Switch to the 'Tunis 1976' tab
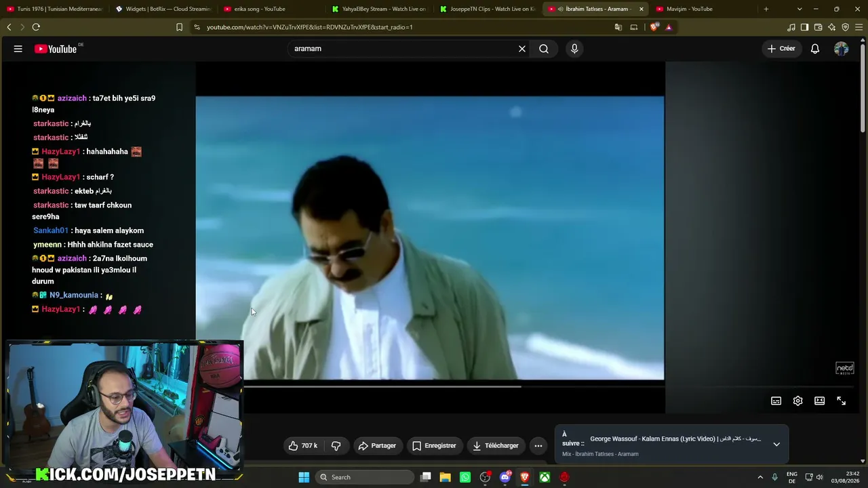The height and width of the screenshot is (488, 868). 54,9
